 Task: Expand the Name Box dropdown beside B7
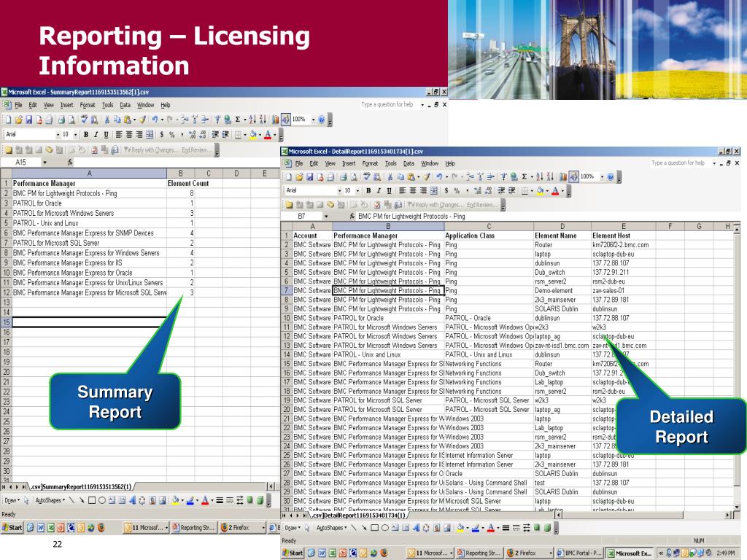(326, 216)
